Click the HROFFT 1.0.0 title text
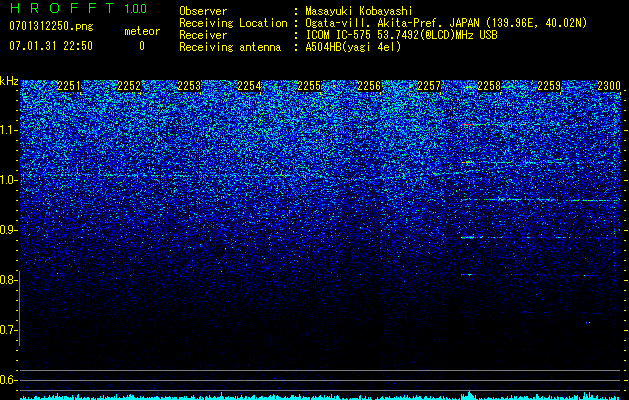Viewport: 629px width, 400px height. (x=79, y=8)
